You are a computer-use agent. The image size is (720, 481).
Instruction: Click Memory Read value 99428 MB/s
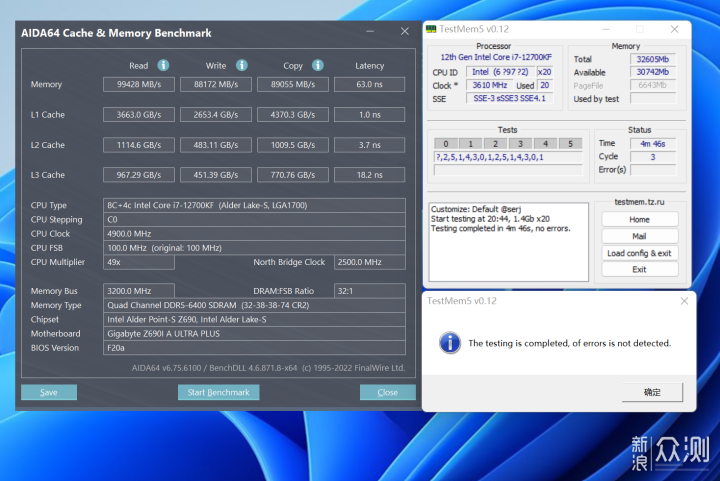139,84
